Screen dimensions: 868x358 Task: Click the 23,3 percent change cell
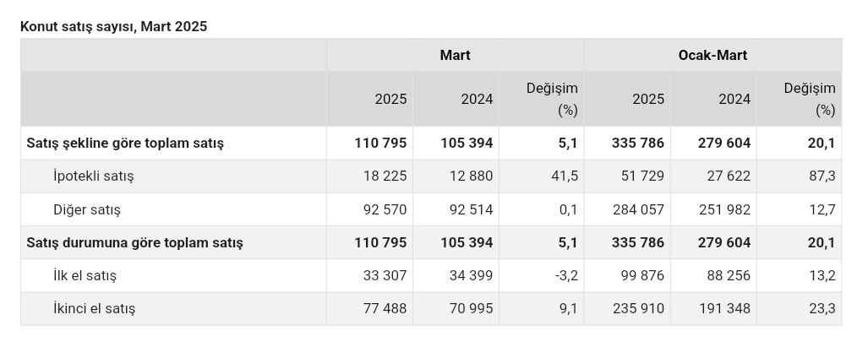(x=822, y=308)
